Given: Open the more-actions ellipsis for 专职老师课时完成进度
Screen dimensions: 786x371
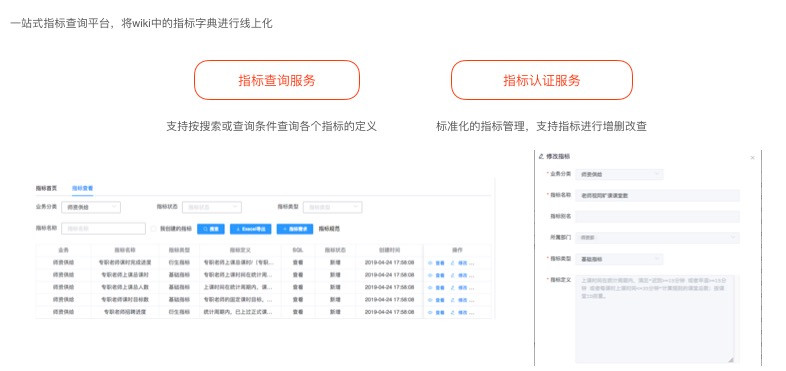Looking at the screenshot, I should coord(471,263).
